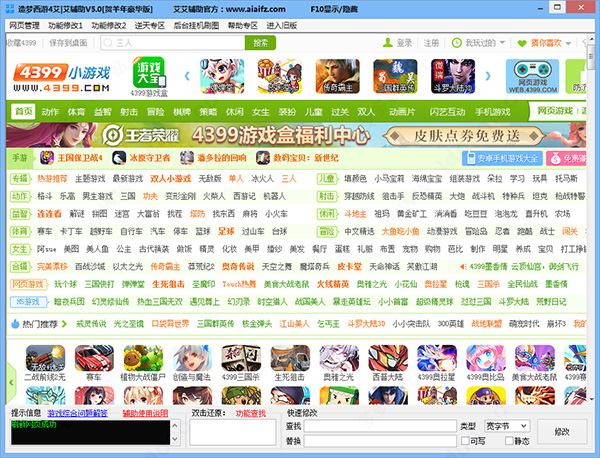Click the 替换 input field
600x458 pixels.
380,441
